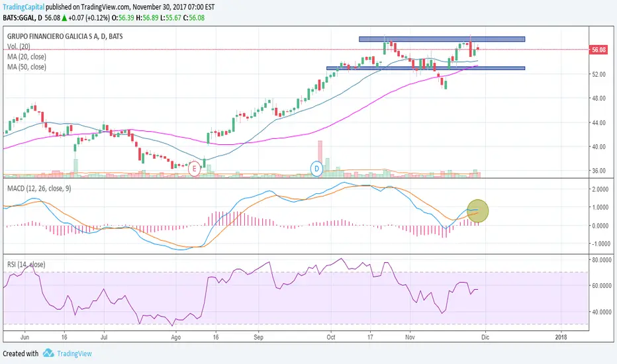The width and height of the screenshot is (617, 364).
Task: Click the Dic date label on time axis
Action: (485, 338)
